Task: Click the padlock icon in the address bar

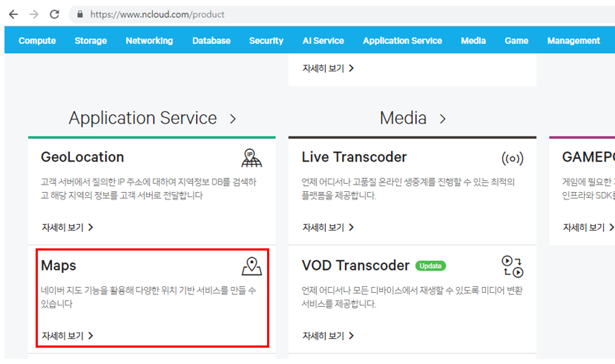Action: [80, 15]
